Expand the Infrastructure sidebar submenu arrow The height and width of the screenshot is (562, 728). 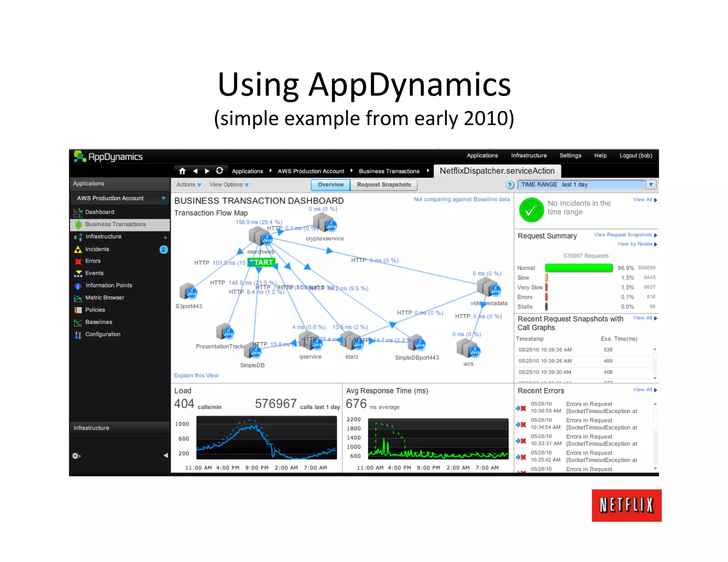(166, 237)
